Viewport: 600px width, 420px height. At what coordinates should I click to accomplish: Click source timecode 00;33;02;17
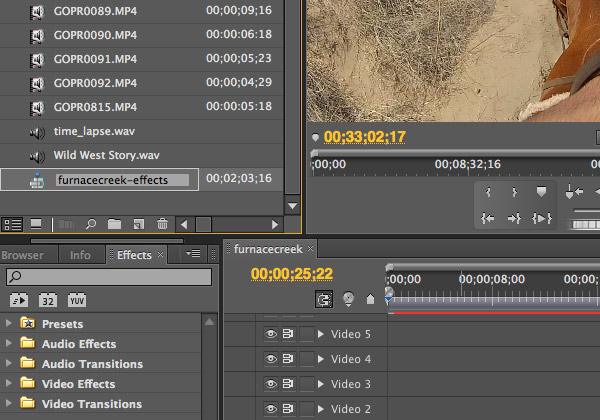point(365,137)
